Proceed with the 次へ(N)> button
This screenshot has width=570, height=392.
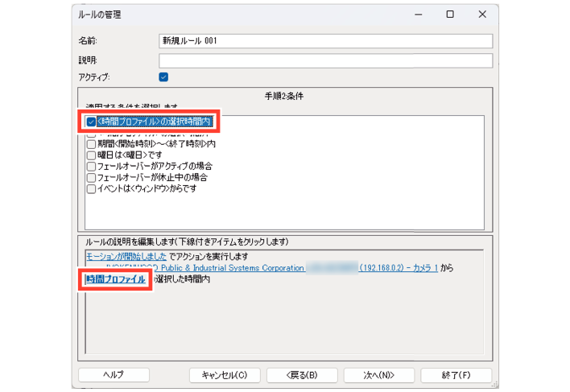pos(374,375)
